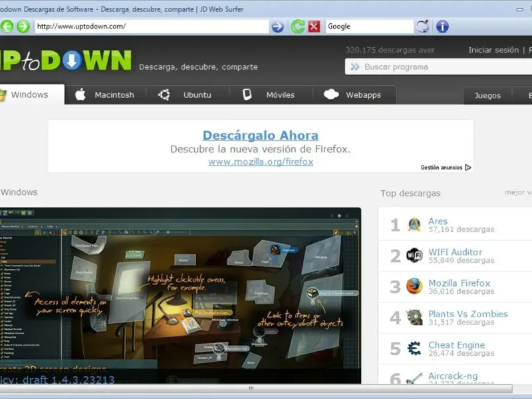Screen dimensions: 532x399
Task: Click the Uptodown logo
Action: 65,61
